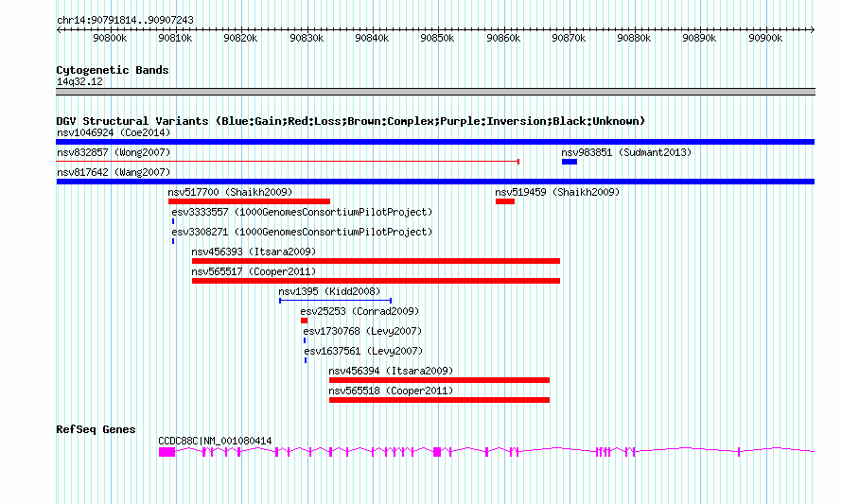Open the nsv565518 (Cooper2011) label
Screen dimensions: 842x504
(x=391, y=391)
